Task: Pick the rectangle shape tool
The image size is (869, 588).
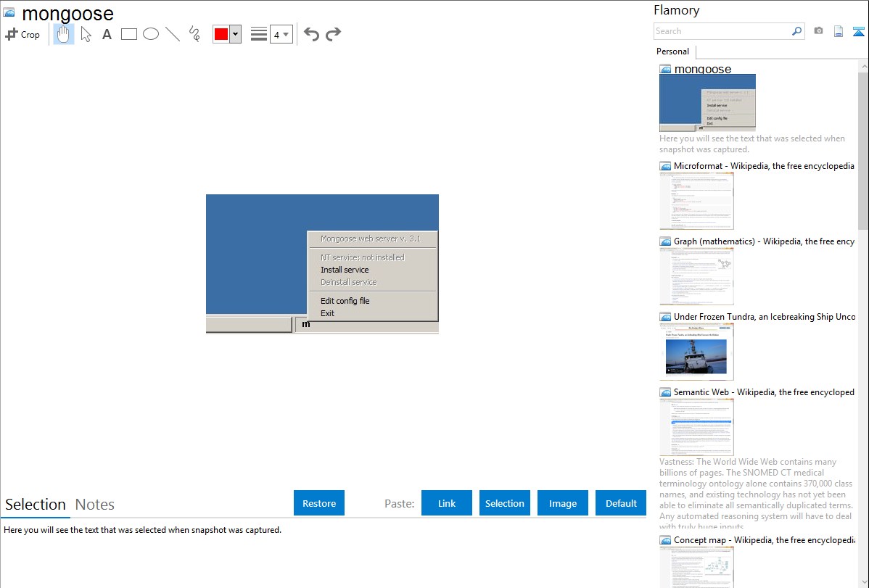Action: coord(129,34)
